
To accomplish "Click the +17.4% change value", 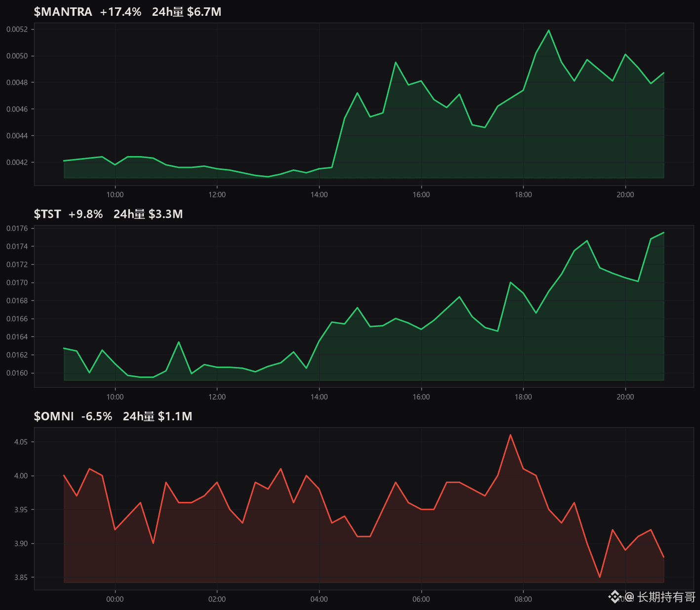I will 121,12.
